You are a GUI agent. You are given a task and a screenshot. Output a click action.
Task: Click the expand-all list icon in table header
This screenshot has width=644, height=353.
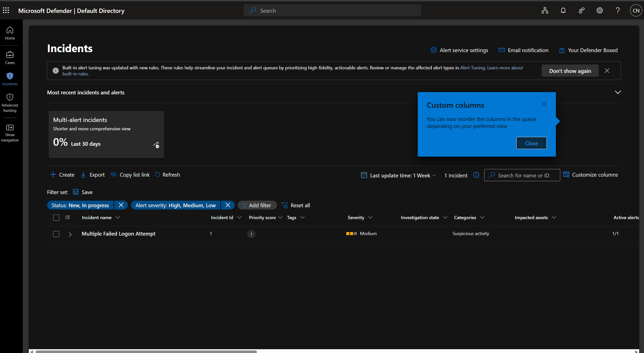coord(68,217)
